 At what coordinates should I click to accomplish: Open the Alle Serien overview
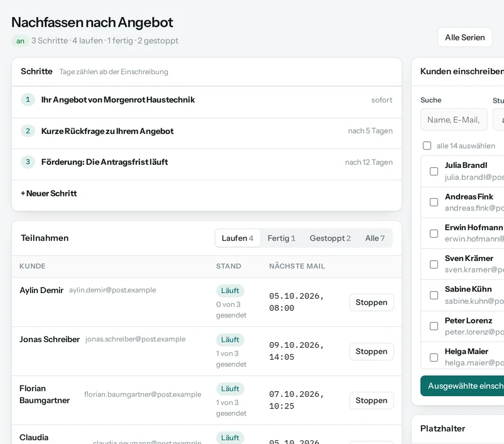pos(464,37)
